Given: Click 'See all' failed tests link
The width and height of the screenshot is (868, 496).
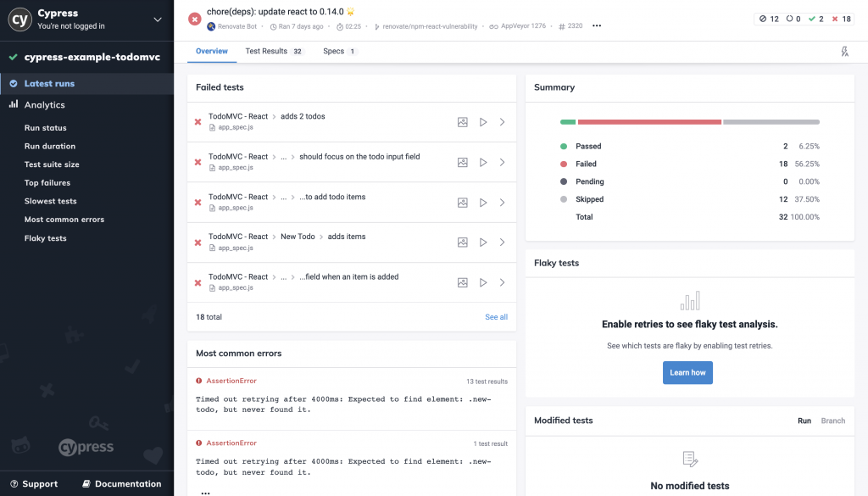Looking at the screenshot, I should (496, 317).
